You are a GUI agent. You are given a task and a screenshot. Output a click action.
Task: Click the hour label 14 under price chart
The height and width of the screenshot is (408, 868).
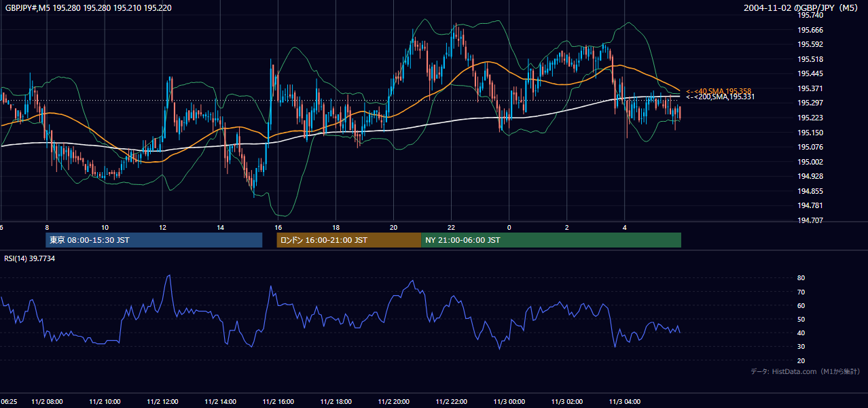click(220, 227)
